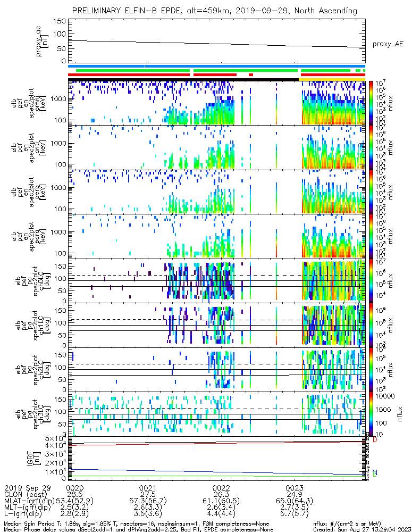Viewport: 412px width, 532px height.
Task: Click the 'GLON (east)' row label
Action: coord(26,494)
